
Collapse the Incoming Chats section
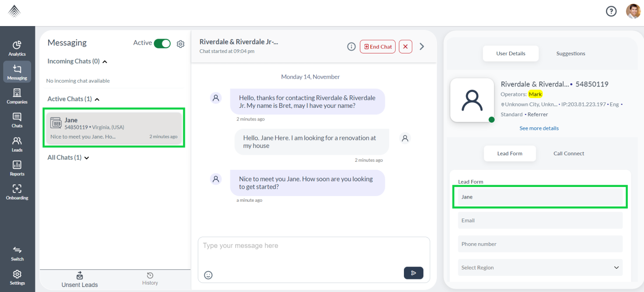pyautogui.click(x=104, y=61)
